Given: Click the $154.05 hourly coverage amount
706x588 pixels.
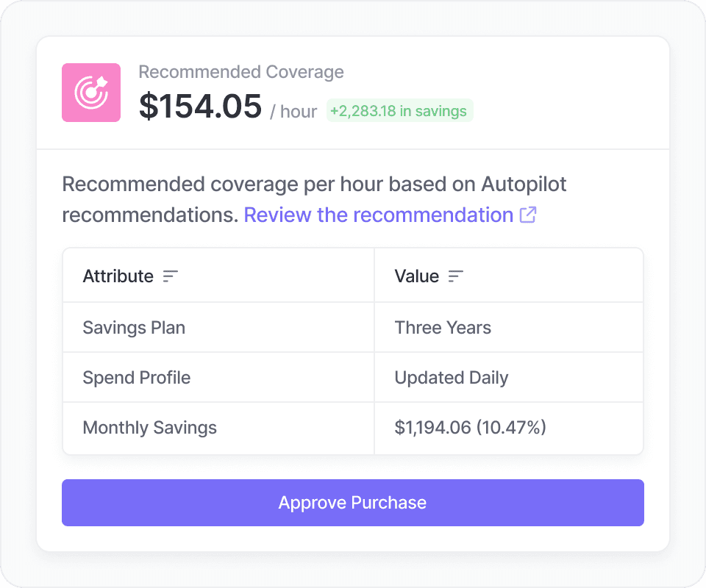Looking at the screenshot, I should click(x=200, y=107).
